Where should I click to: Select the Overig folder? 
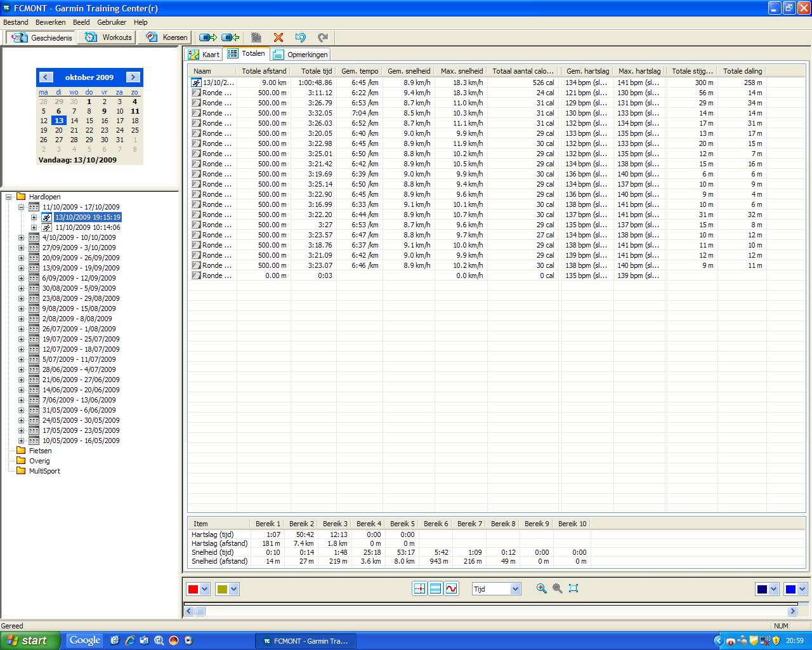(39, 461)
